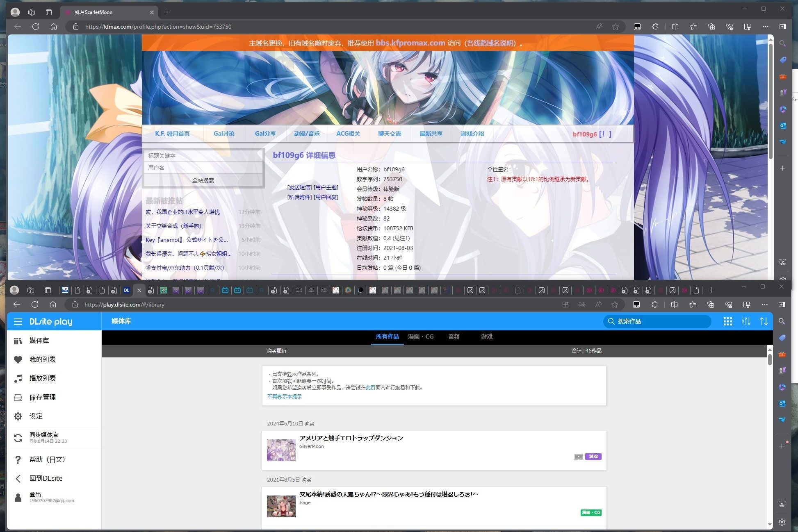Open Gal讨论 nav item
Viewport: 798px width, 532px height.
(224, 134)
